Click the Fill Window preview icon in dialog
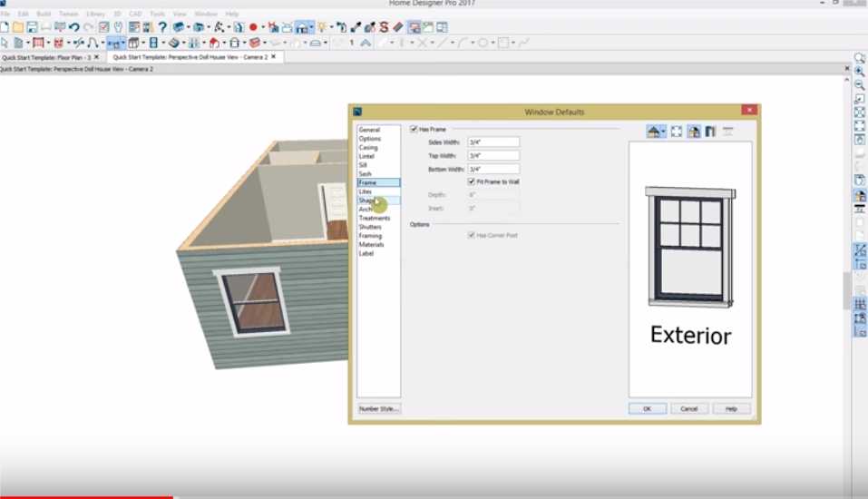The height and width of the screenshot is (499, 868). click(677, 132)
